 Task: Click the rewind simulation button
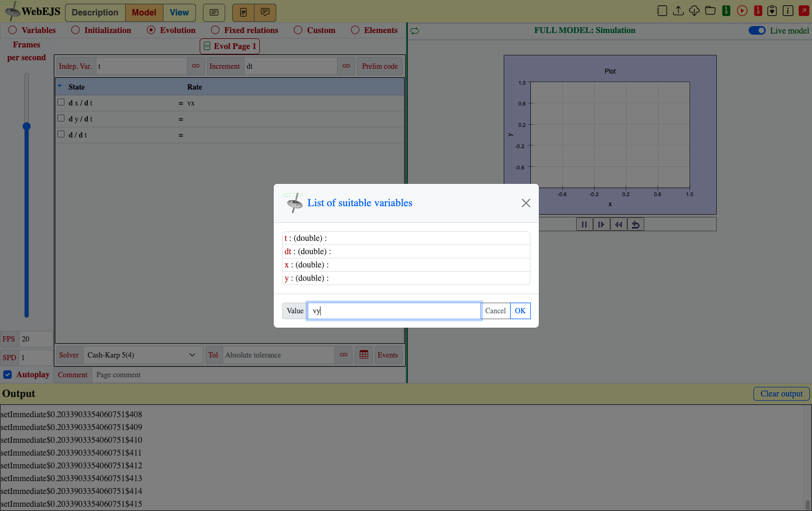619,225
